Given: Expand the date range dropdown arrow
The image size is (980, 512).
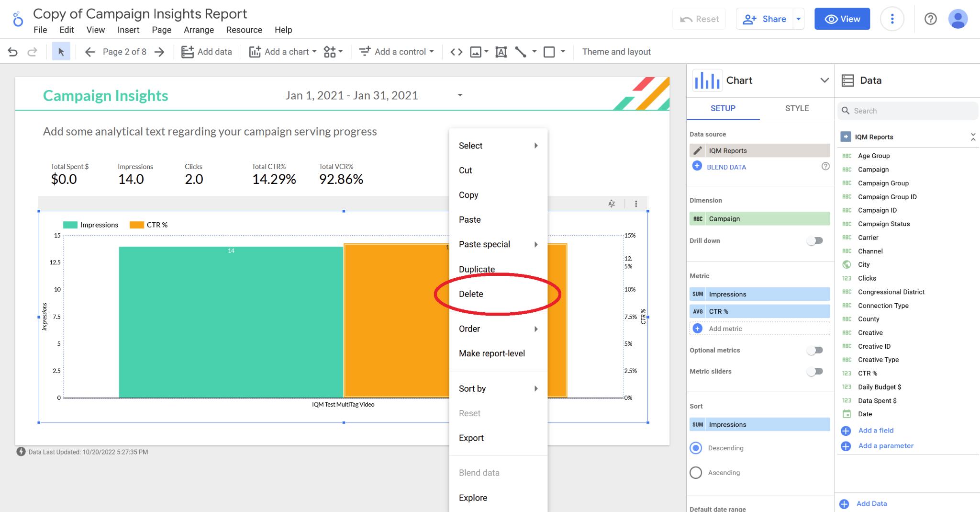Looking at the screenshot, I should coord(460,95).
